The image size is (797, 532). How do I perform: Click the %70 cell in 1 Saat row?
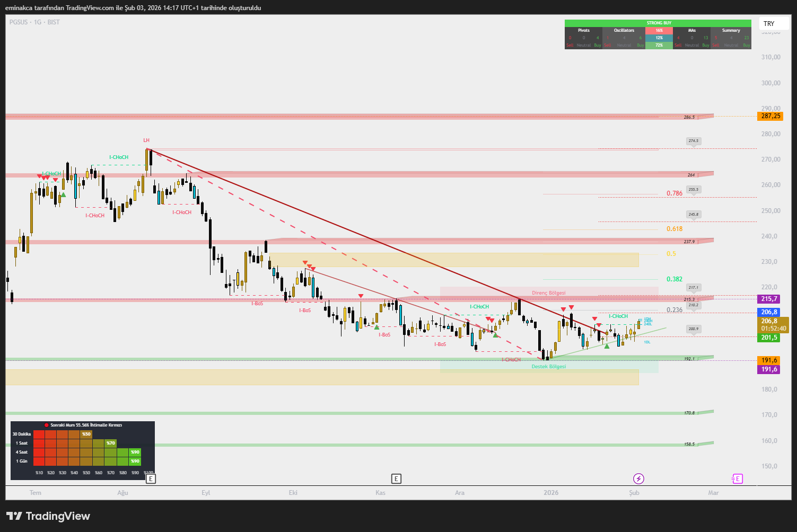click(110, 443)
